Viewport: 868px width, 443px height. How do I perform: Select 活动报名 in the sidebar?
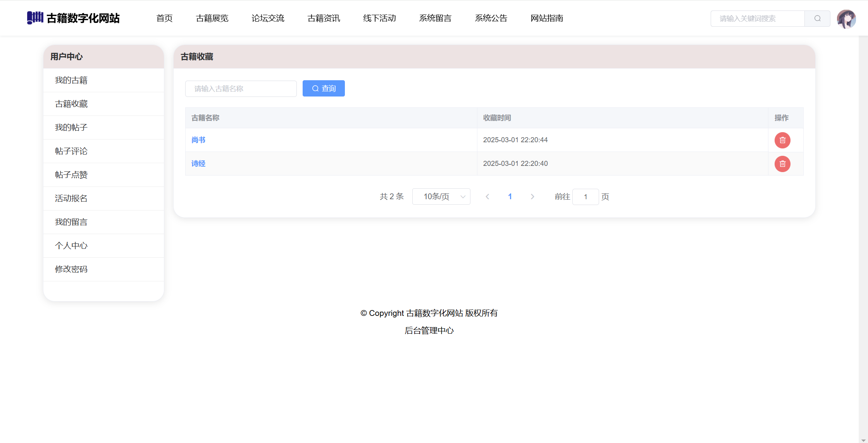71,198
